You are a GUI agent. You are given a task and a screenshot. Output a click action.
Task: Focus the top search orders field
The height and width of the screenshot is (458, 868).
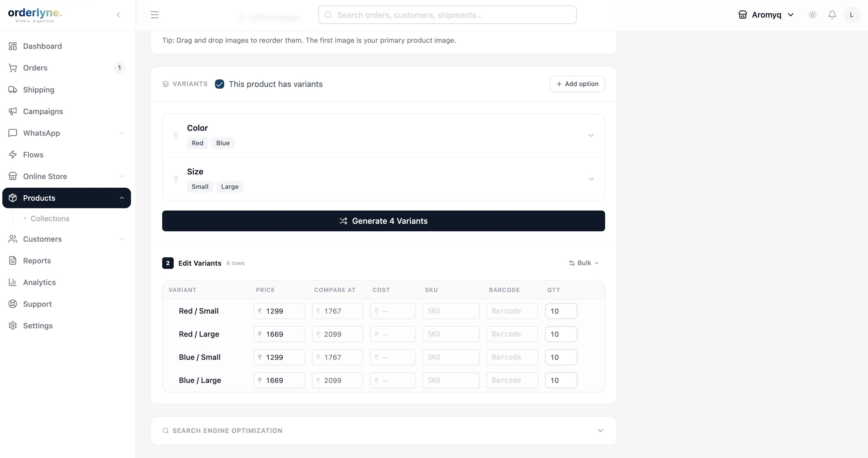tap(448, 15)
